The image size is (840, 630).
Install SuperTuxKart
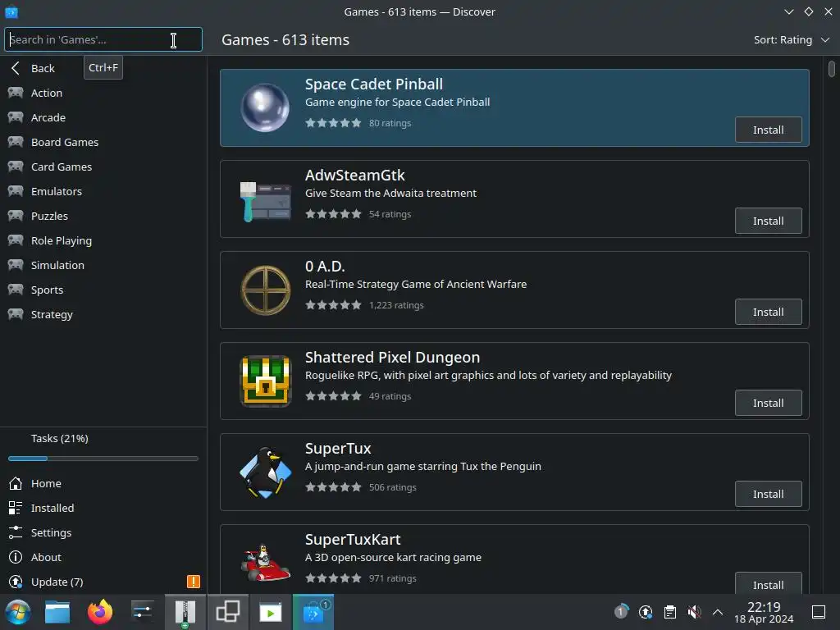pyautogui.click(x=768, y=584)
